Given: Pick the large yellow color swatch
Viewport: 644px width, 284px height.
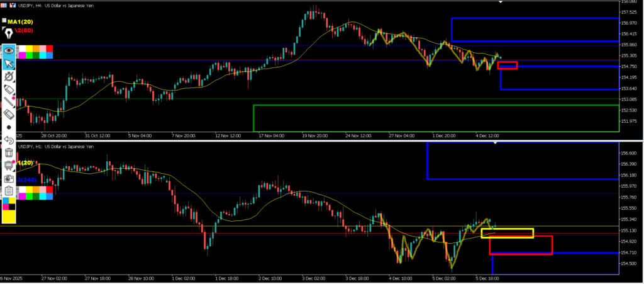Looking at the screenshot, I should [9, 215].
